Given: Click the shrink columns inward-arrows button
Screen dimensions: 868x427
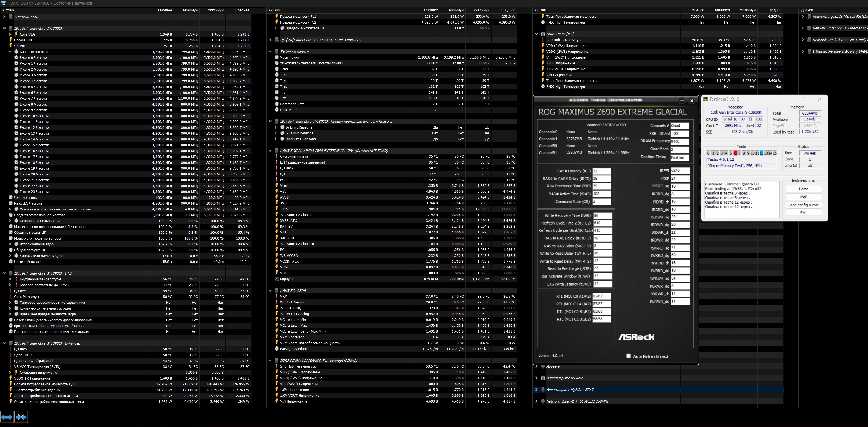Looking at the screenshot, I should (21, 417).
